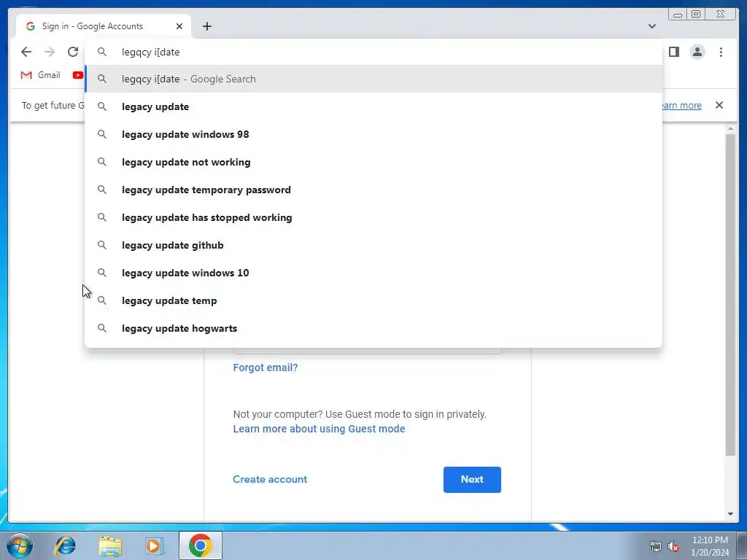Toggle the Chrome side panel icon
The image size is (747, 560).
(x=673, y=52)
